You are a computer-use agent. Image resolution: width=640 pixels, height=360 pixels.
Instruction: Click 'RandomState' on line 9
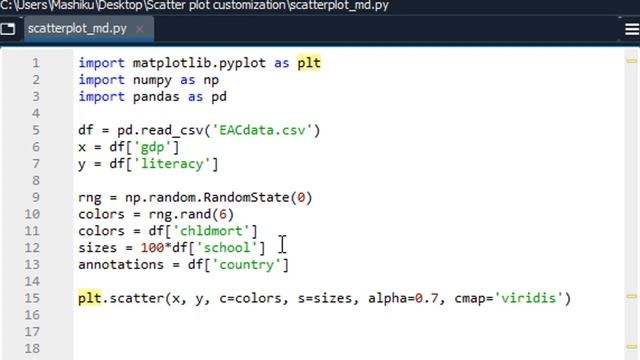tap(247, 197)
